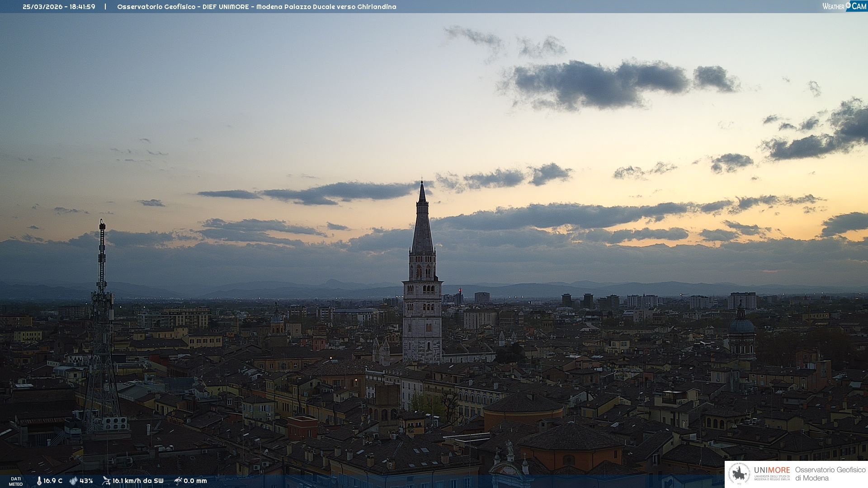Screen dimensions: 868x488
Task: Click the WeatherCam logo
Action: tap(844, 6)
